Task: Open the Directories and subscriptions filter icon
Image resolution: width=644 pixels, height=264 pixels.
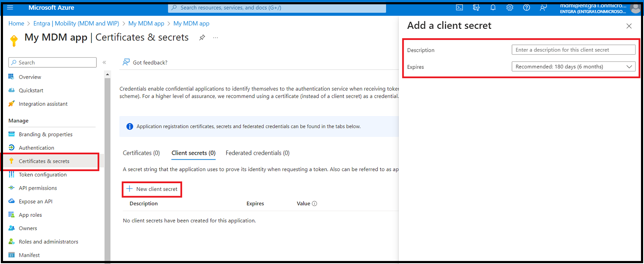Action: coord(476,8)
